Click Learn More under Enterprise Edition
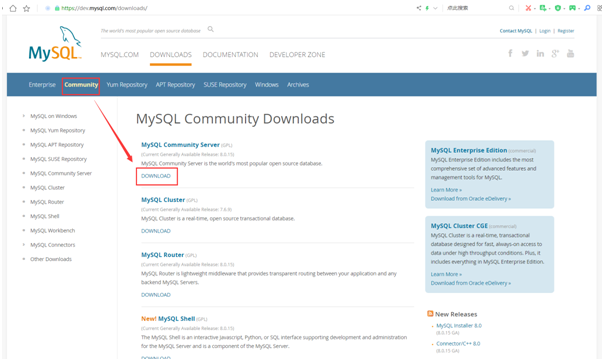Screen dimensions: 604x361 coord(446,190)
